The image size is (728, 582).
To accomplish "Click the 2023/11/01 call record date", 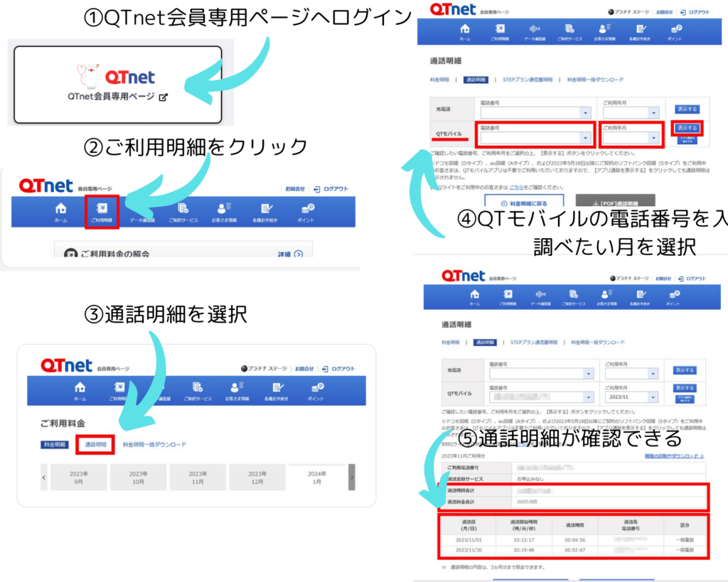I will [x=469, y=540].
